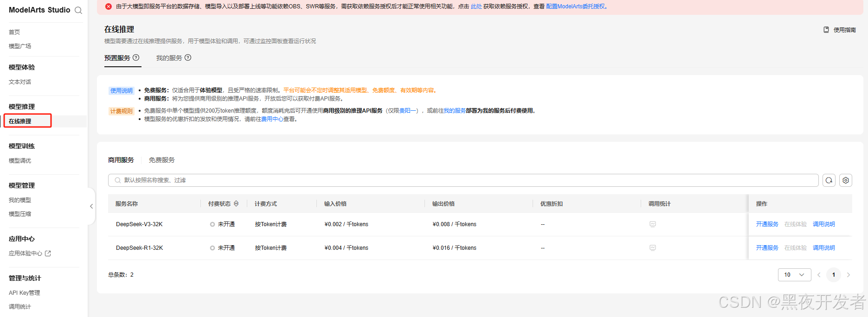868x317 pixels.
Task: Click the 计费规则 tag label
Action: click(x=122, y=111)
